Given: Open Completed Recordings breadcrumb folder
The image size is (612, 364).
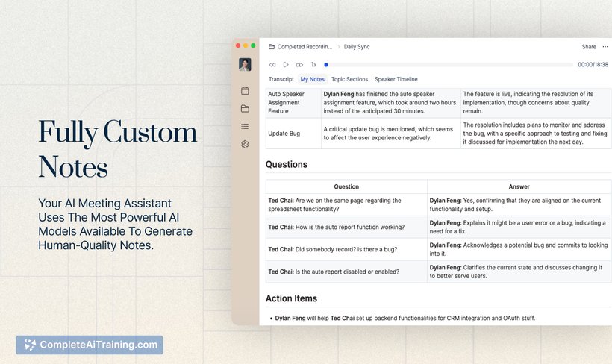Looking at the screenshot, I should 305,47.
